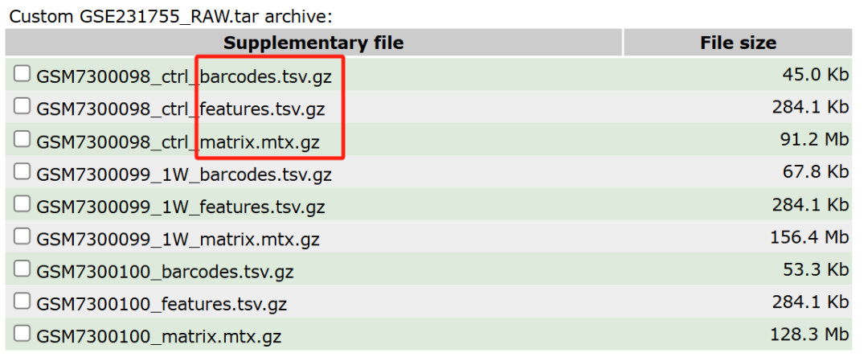Click the 128.3 Mb file size cell
The width and height of the screenshot is (868, 357).
tap(809, 334)
